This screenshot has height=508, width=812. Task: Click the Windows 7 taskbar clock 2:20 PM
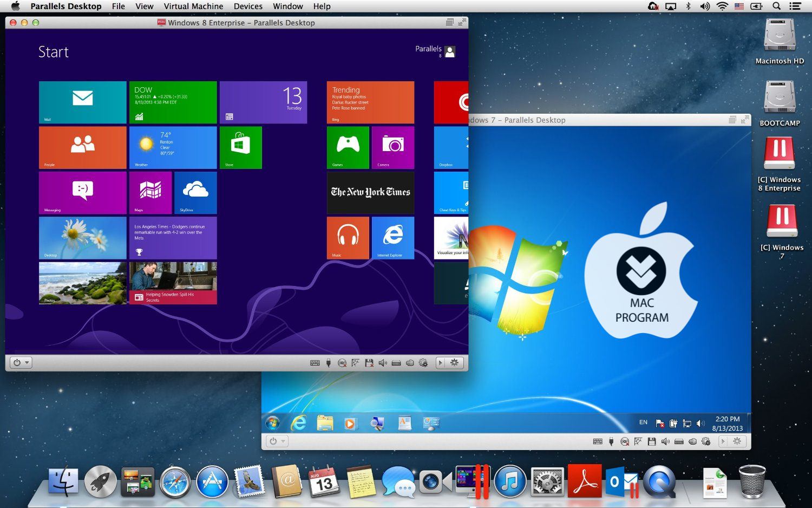point(728,424)
